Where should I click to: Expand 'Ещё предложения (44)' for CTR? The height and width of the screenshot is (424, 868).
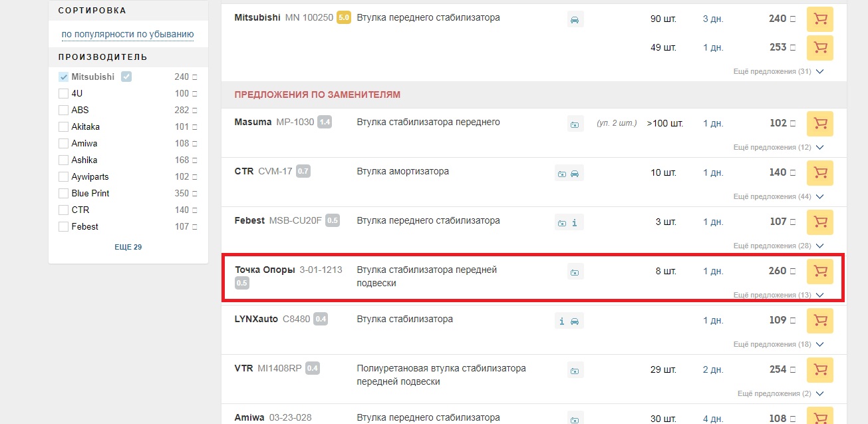[x=778, y=196]
